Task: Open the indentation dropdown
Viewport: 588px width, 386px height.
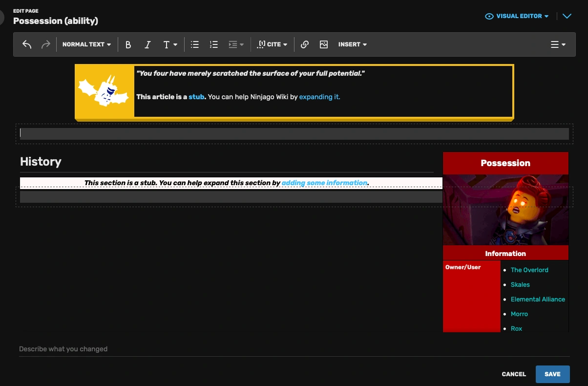Action: pos(236,44)
